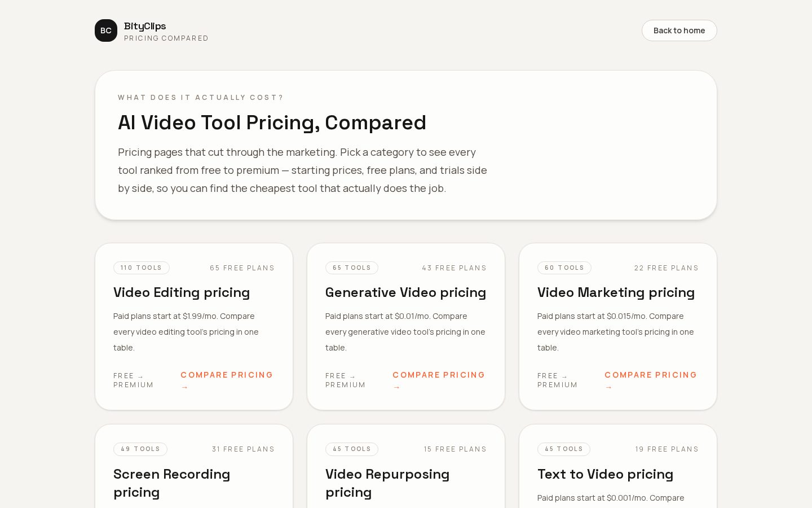This screenshot has width=812, height=508.
Task: Click the 'Paid plans start at $0.015/mo' description
Action: pos(616,332)
